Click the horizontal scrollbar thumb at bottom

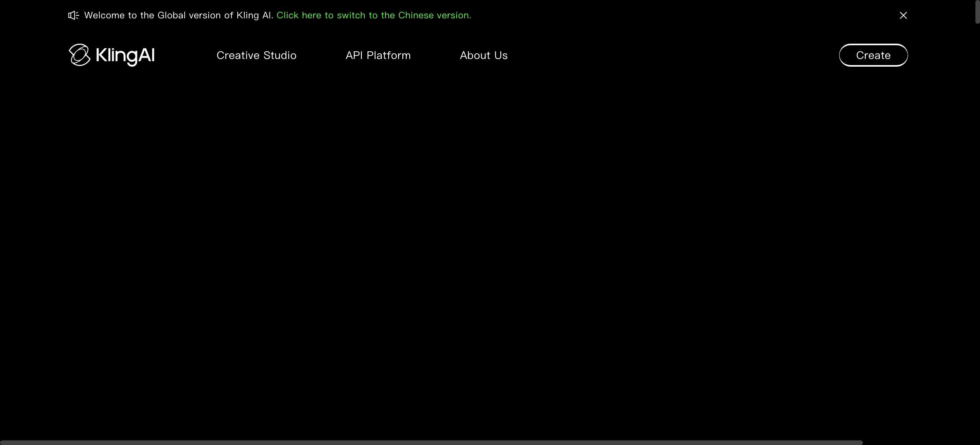pyautogui.click(x=431, y=442)
